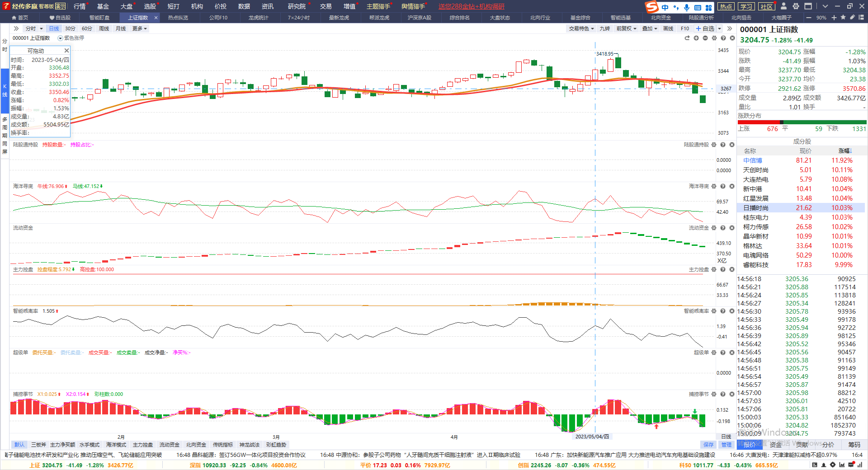Click the signal strength icon in status bar
Image resolution: width=868 pixels, height=470 pixels.
[x=860, y=465]
